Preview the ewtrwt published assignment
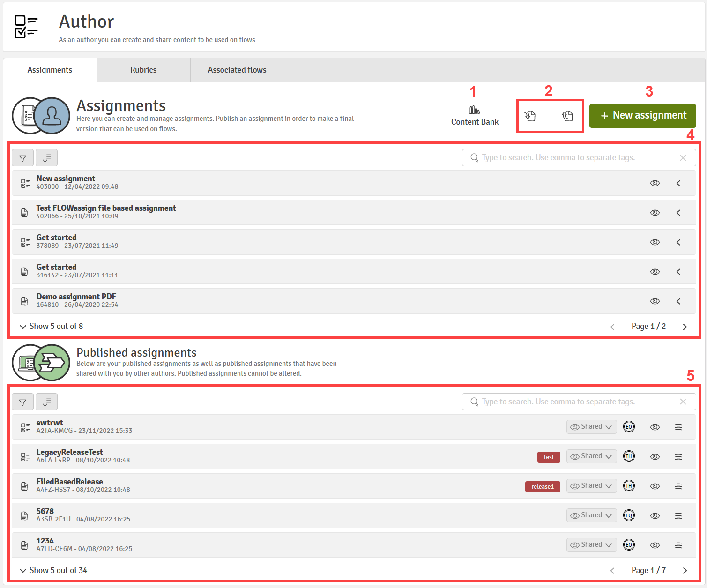The height and width of the screenshot is (588, 707). 655,427
